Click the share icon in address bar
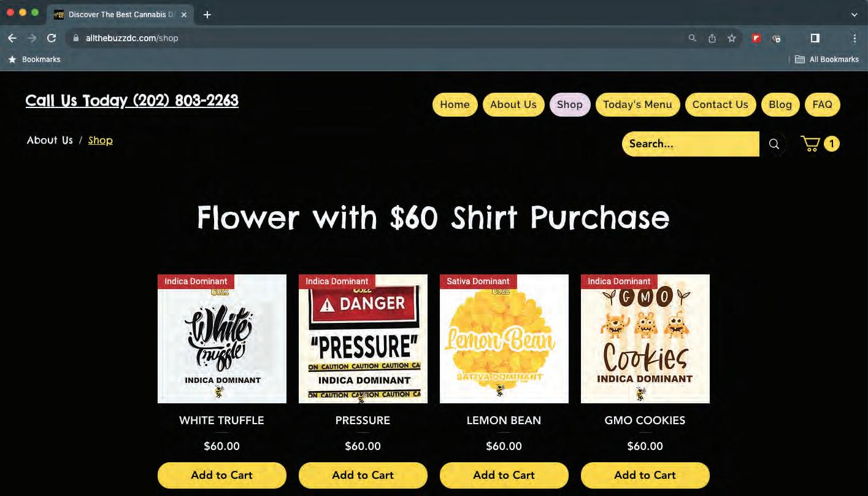This screenshot has width=868, height=496. click(x=712, y=38)
